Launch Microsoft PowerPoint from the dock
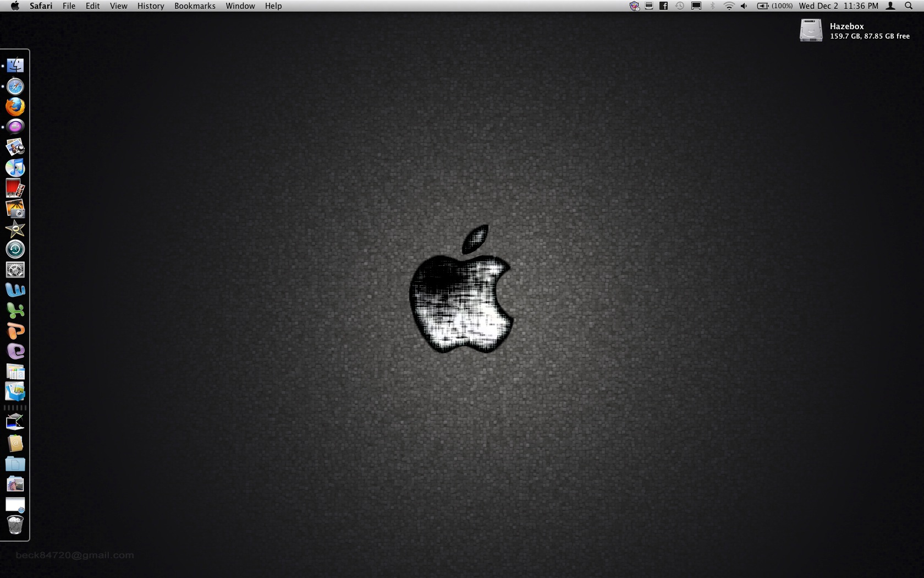This screenshot has width=924, height=578. [x=15, y=331]
